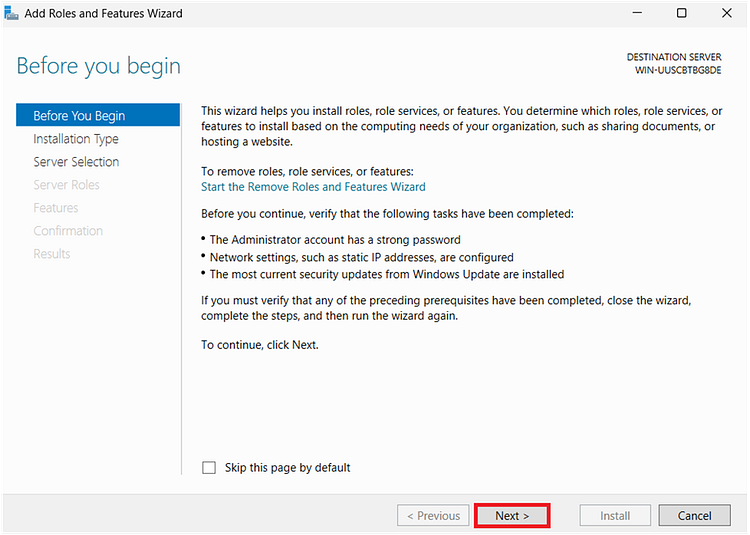Go to the Installation Type step

[x=76, y=139]
